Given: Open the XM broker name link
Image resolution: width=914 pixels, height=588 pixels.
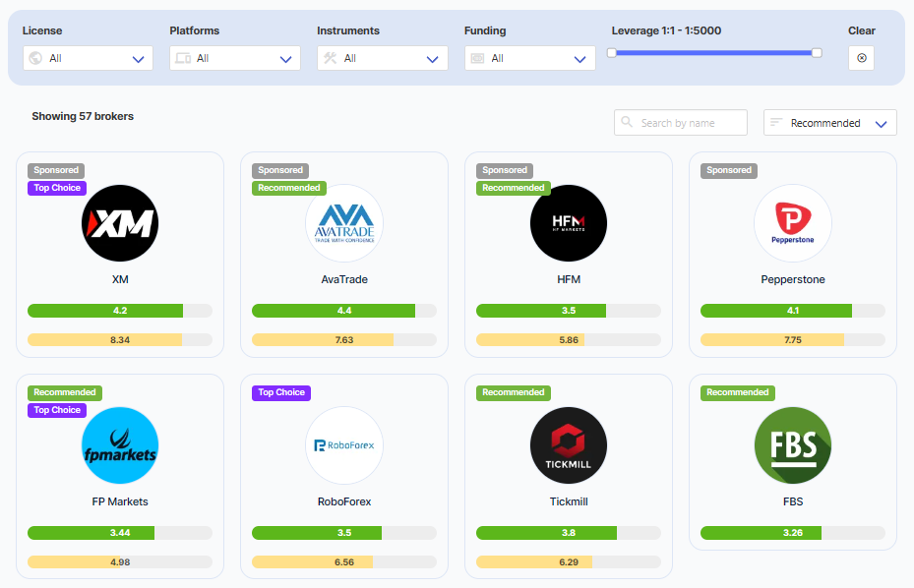Looking at the screenshot, I should [120, 279].
